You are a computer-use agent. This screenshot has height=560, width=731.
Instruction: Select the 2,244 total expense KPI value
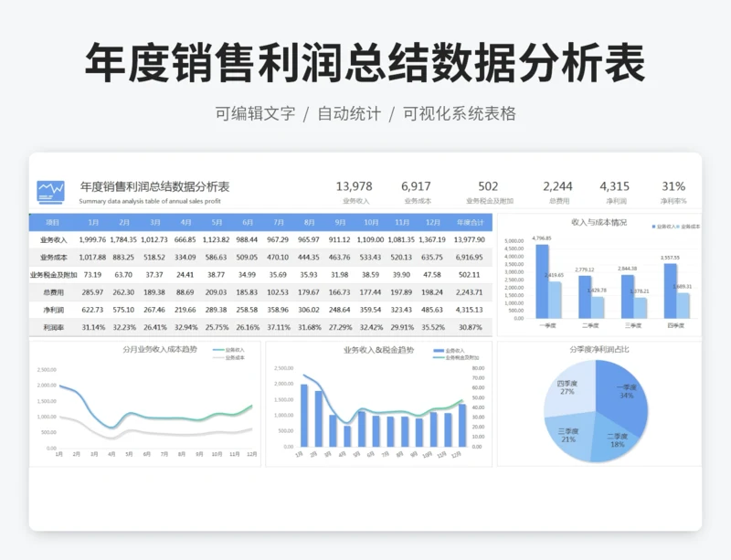coord(557,186)
